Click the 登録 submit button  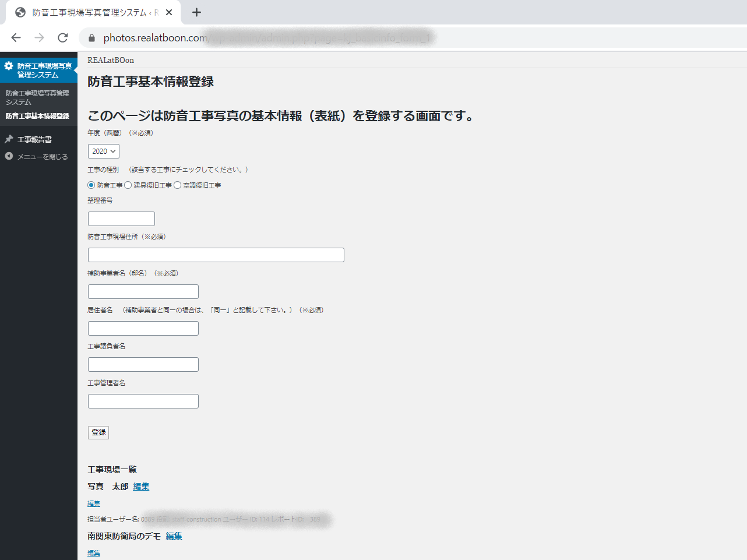(98, 432)
